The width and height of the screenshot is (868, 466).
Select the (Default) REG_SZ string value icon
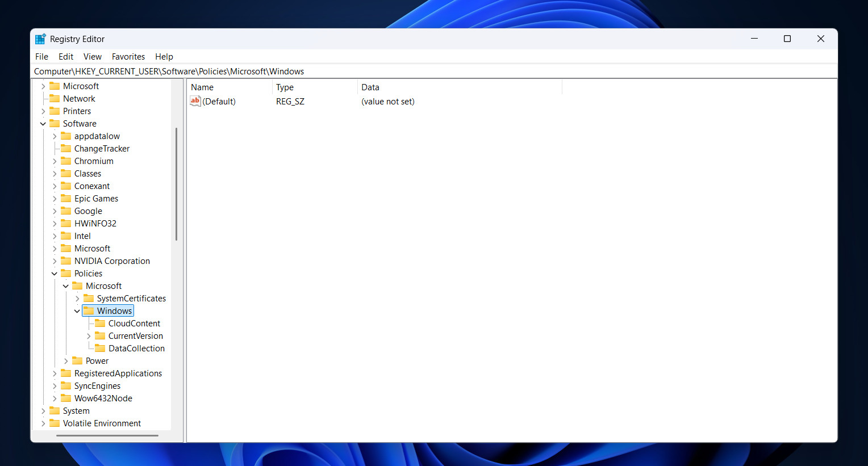[x=195, y=101]
